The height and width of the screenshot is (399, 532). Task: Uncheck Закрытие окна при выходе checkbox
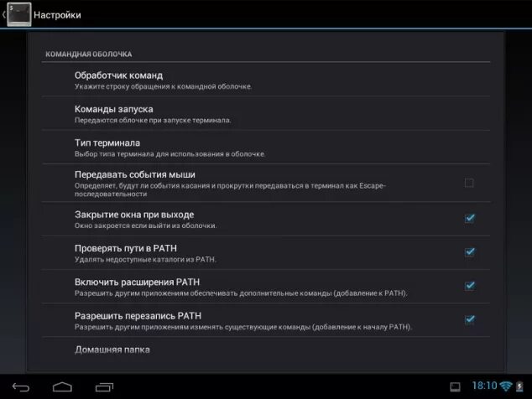(470, 218)
